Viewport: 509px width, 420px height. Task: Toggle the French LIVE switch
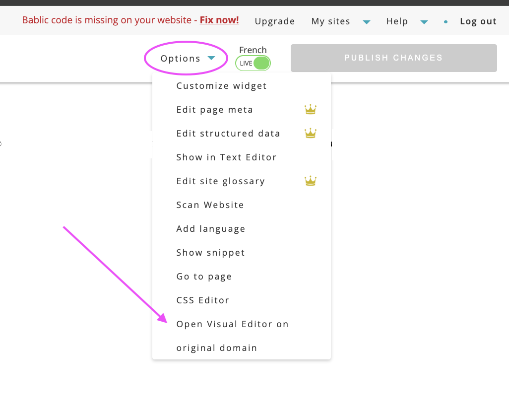(x=253, y=63)
